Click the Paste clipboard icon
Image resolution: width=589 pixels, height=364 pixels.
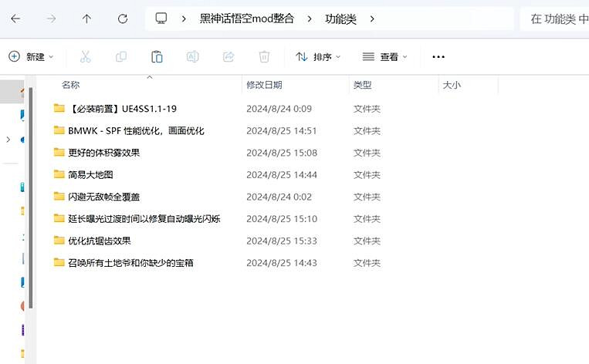157,56
